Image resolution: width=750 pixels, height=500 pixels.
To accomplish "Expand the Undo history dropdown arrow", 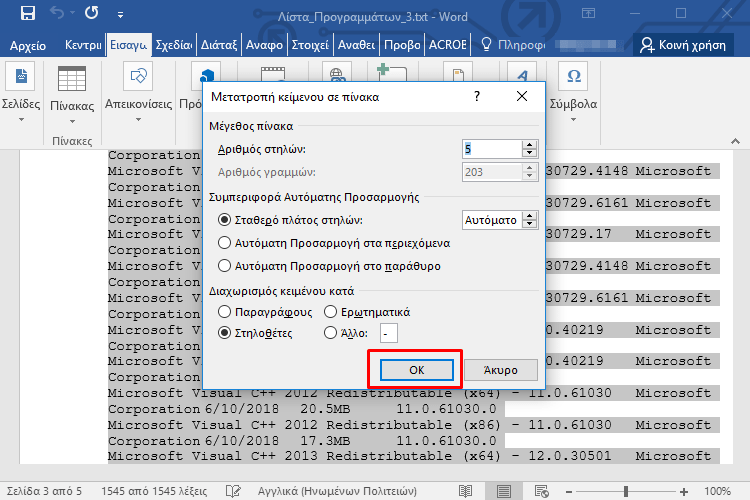I will [73, 13].
